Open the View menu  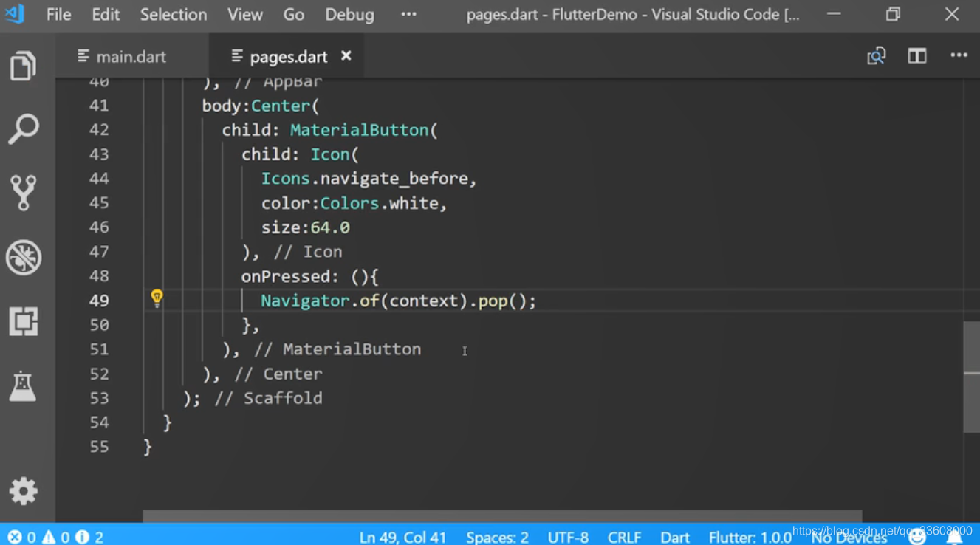[245, 15]
